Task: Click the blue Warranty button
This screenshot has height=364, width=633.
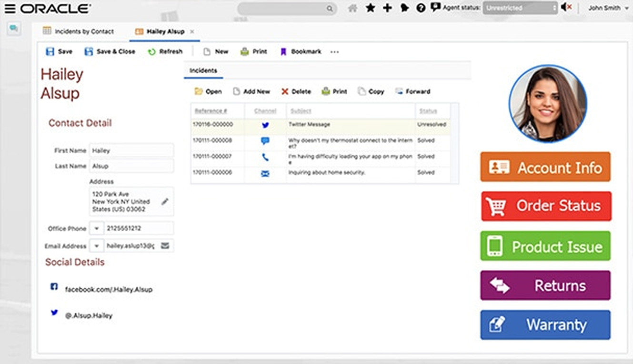Action: click(545, 325)
